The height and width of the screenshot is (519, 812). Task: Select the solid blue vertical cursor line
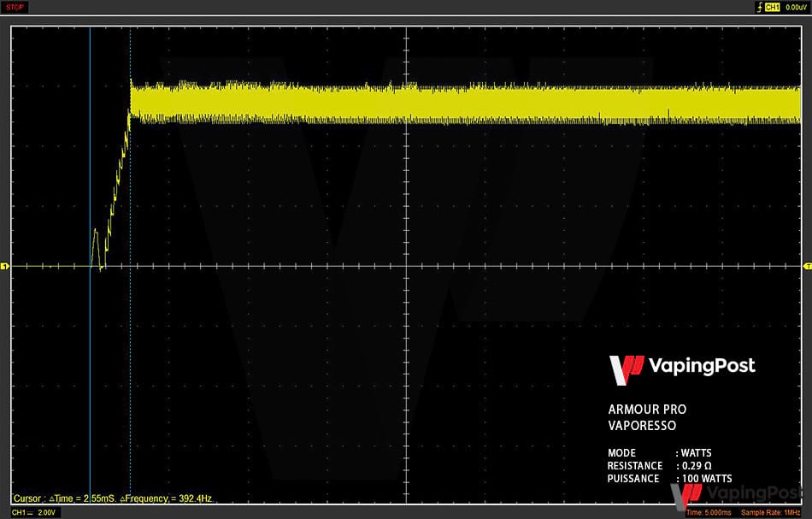(x=90, y=171)
